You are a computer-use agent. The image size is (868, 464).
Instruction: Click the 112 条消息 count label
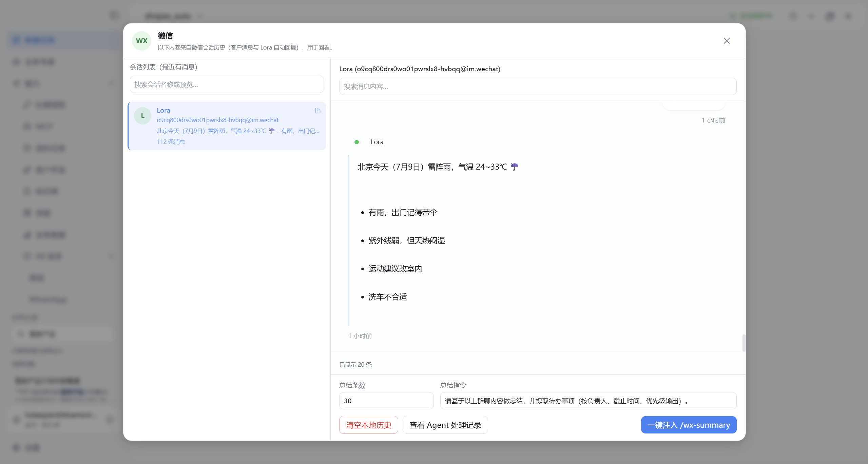(x=171, y=142)
